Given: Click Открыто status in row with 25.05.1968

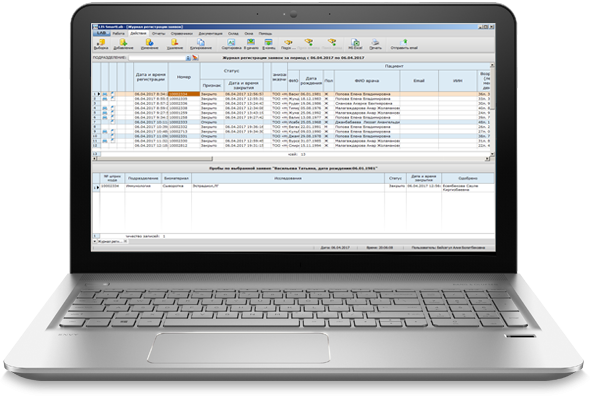Looking at the screenshot, I should [212, 122].
